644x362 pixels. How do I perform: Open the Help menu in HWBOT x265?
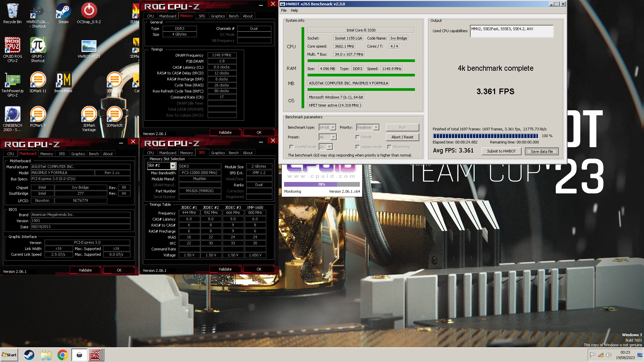click(294, 10)
